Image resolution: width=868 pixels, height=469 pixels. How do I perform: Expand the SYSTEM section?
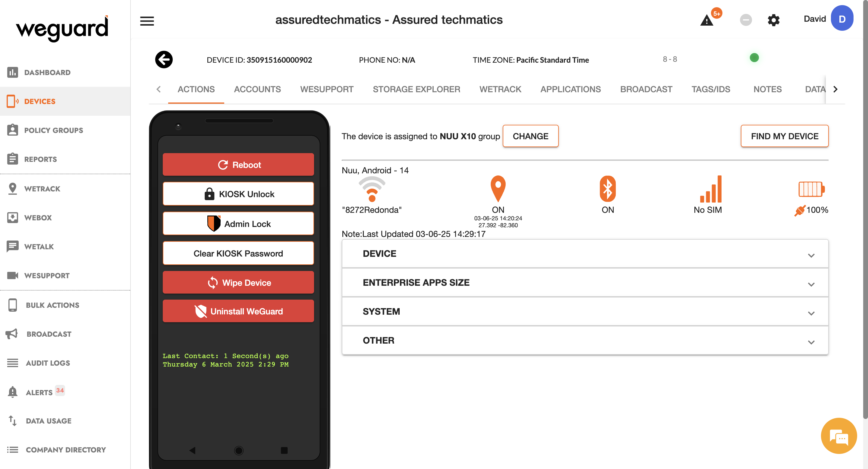(585, 312)
